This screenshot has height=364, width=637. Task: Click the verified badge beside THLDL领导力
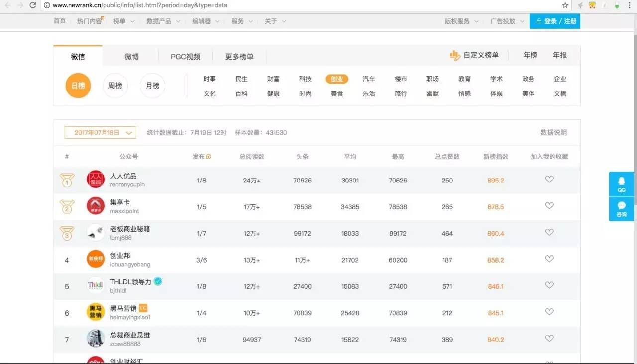point(158,281)
